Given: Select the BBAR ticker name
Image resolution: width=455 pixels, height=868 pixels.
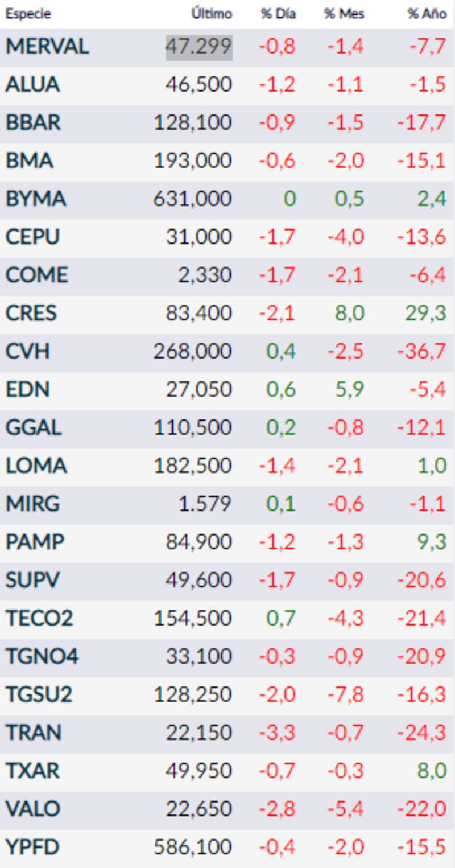Looking at the screenshot, I should tap(33, 123).
